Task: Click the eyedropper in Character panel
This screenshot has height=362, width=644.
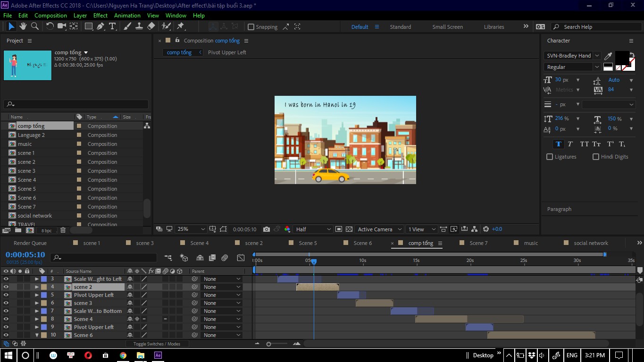Action: click(608, 56)
